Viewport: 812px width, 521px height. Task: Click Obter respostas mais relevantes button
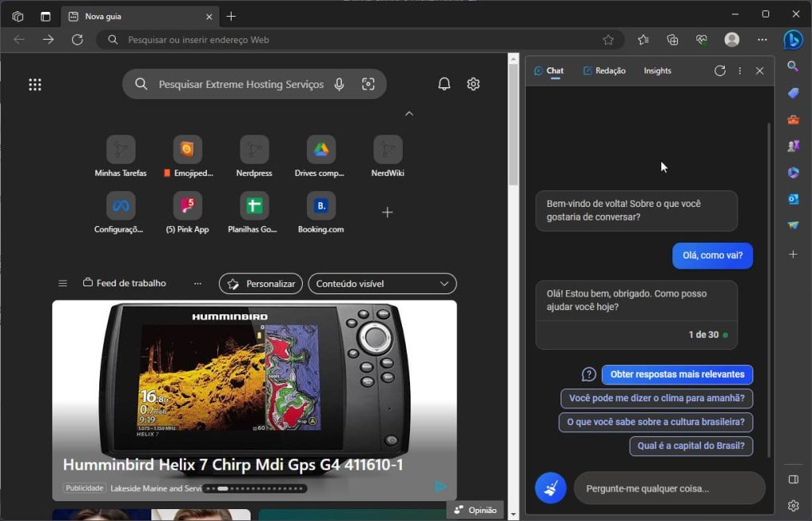[x=677, y=374]
